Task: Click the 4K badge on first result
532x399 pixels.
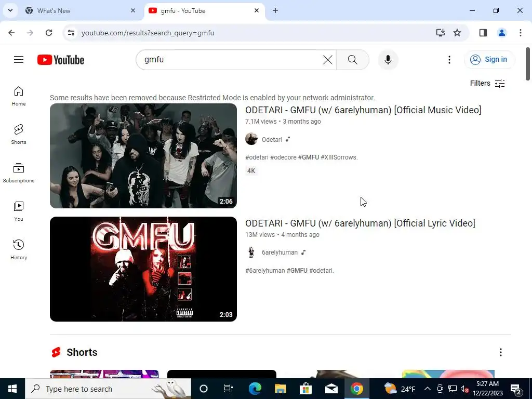Action: (x=251, y=170)
